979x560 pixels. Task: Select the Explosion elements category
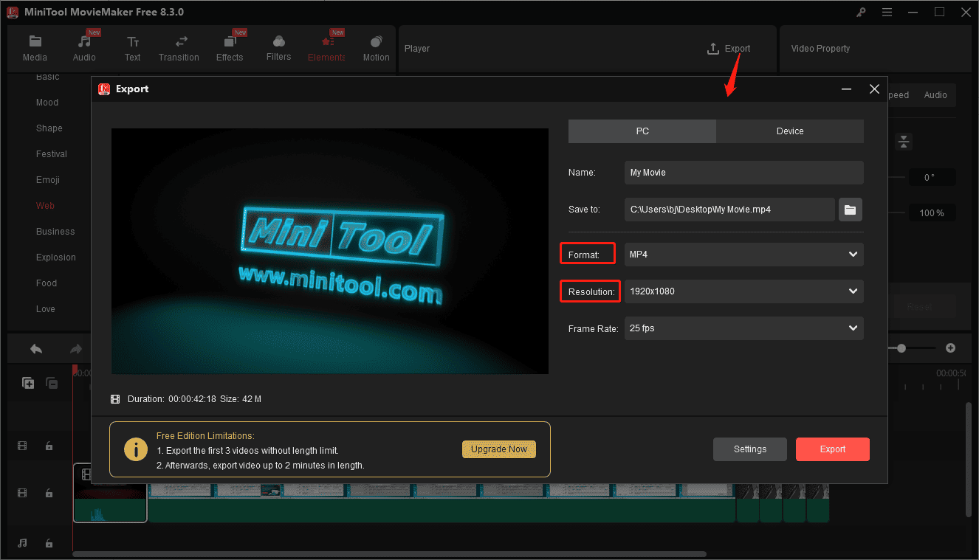click(x=56, y=257)
